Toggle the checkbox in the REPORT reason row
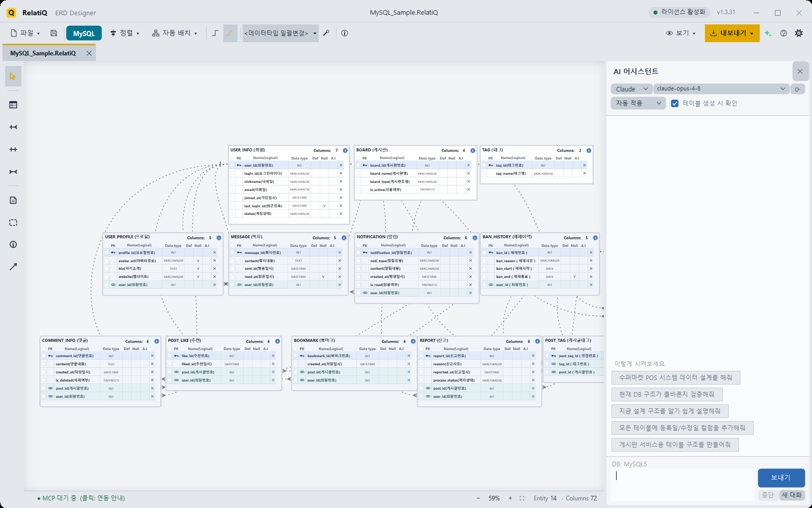Screen dimensions: 812x508 click(421, 364)
